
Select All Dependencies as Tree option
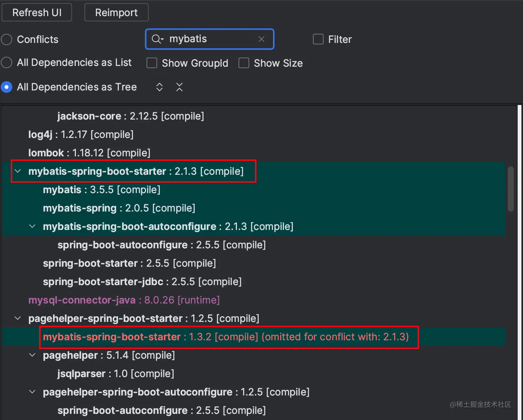(7, 87)
